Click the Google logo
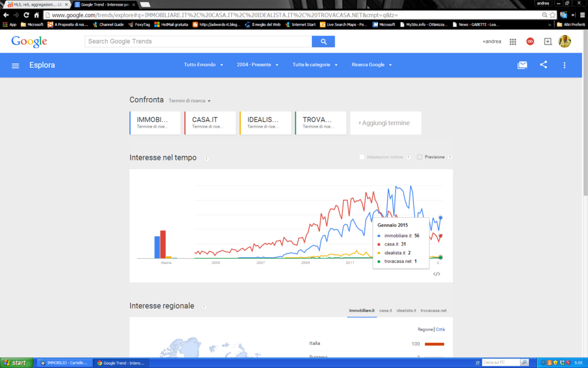The image size is (588, 368). point(29,41)
